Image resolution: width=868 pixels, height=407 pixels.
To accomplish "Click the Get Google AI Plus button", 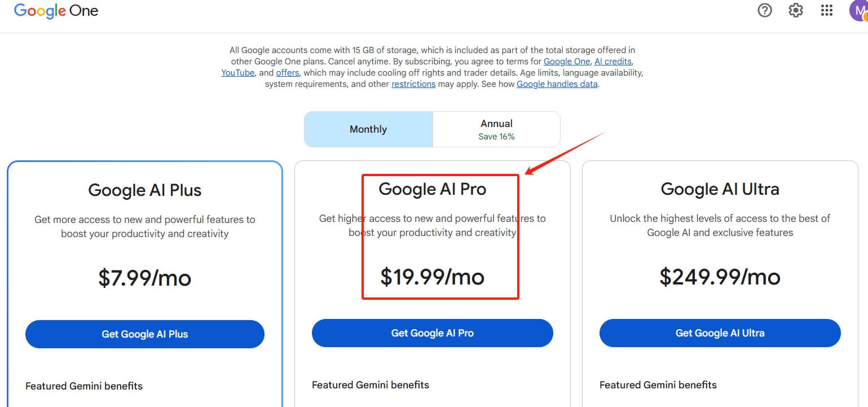I will tap(144, 334).
